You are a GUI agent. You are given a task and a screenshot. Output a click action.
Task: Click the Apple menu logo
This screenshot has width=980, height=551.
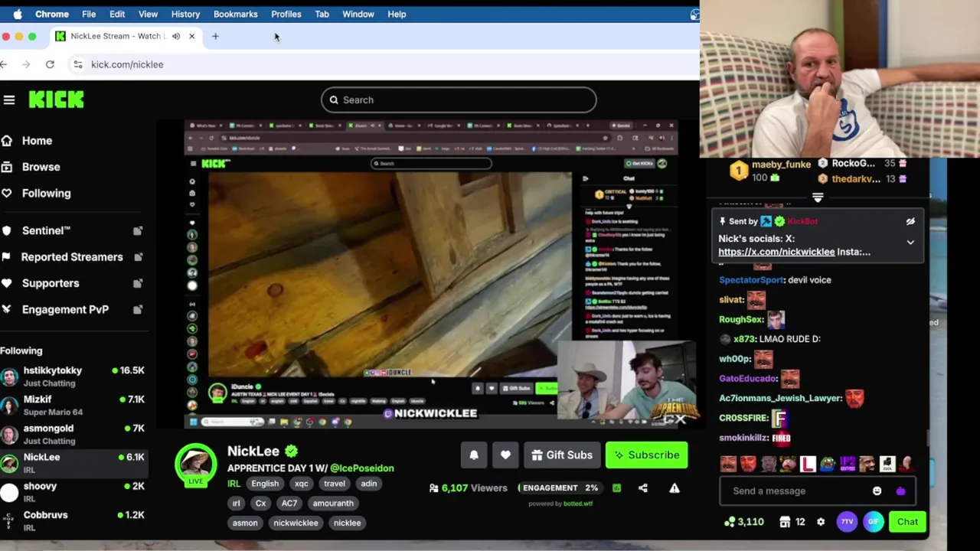[18, 14]
